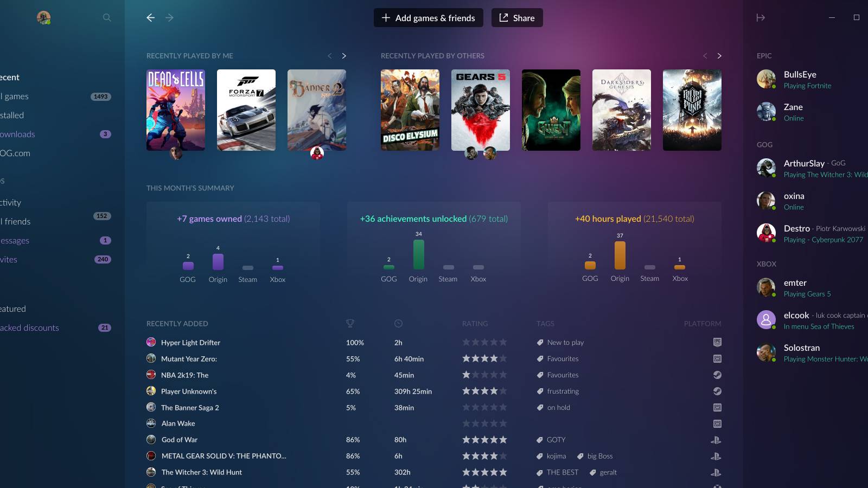Click the Steam platform icon for NBA 2k19

point(717,375)
